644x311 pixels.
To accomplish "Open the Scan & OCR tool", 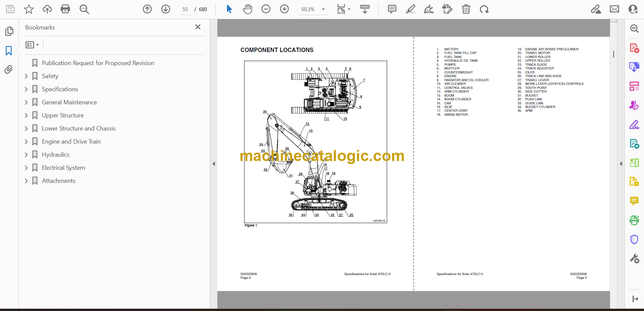I will tap(634, 220).
